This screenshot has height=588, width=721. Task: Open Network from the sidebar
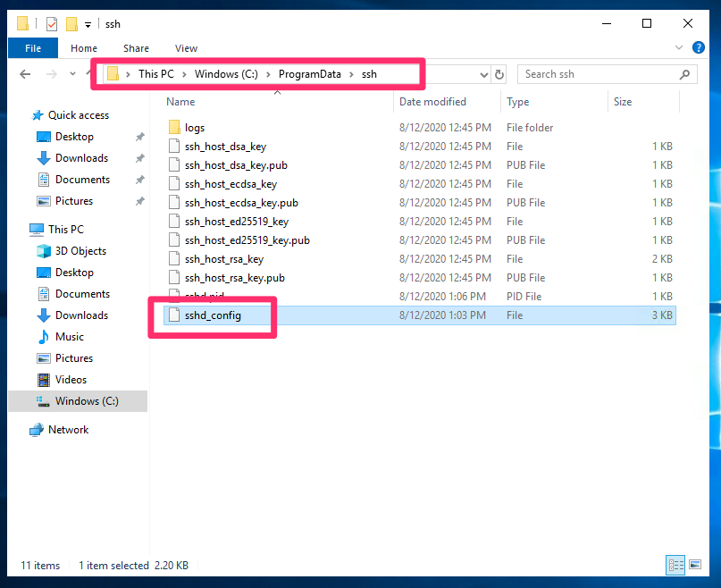pyautogui.click(x=67, y=430)
